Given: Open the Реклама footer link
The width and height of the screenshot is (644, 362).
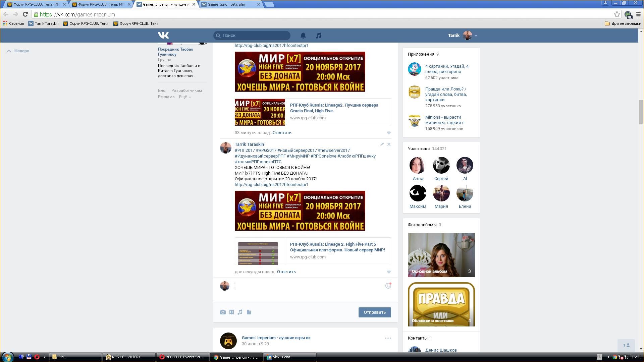Looking at the screenshot, I should click(x=166, y=97).
